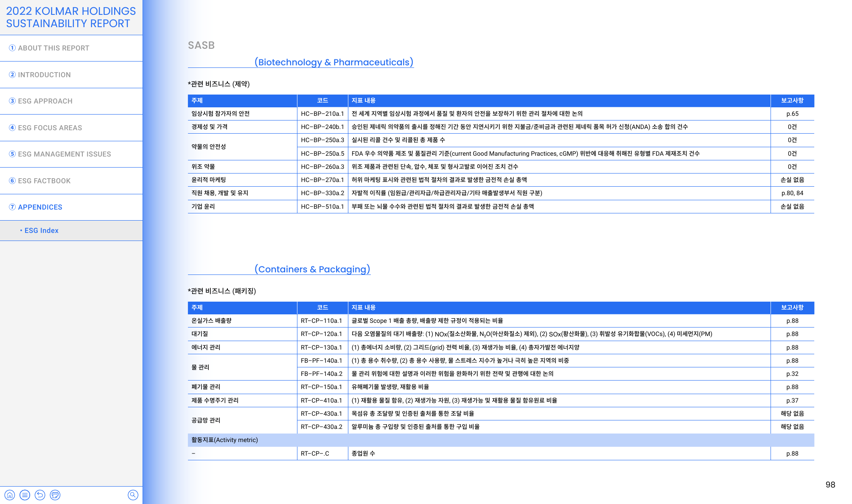
Task: Go to About This Report section
Action: 71,48
